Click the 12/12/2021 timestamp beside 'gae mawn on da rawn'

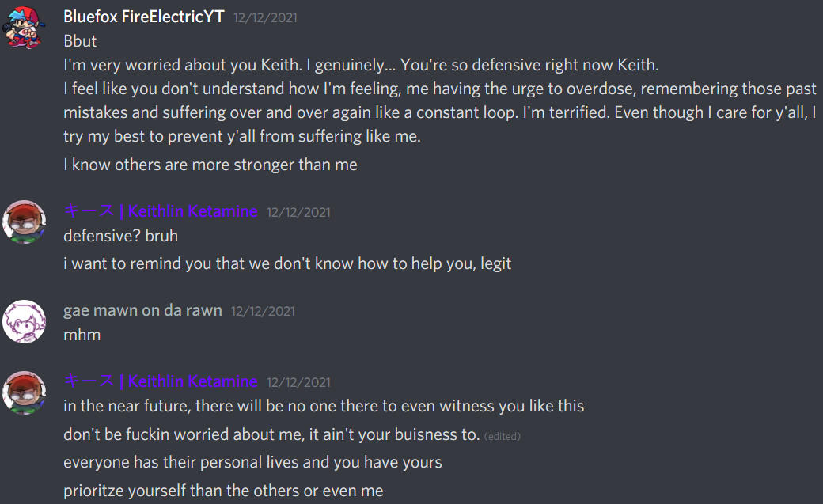263,311
